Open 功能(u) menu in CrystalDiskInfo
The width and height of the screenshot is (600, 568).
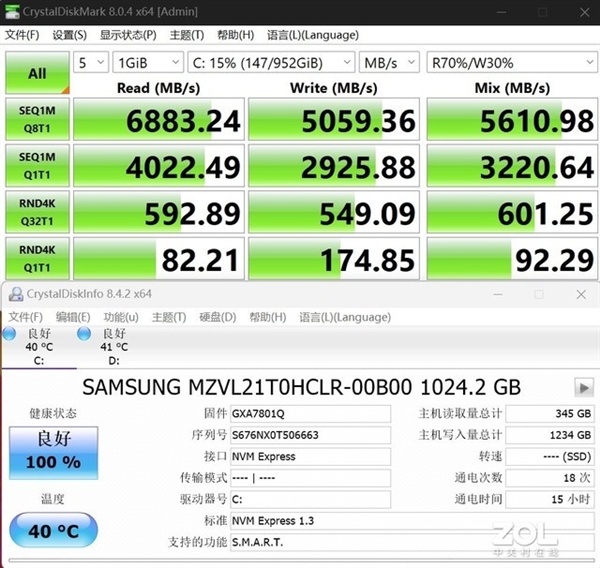pos(121,317)
